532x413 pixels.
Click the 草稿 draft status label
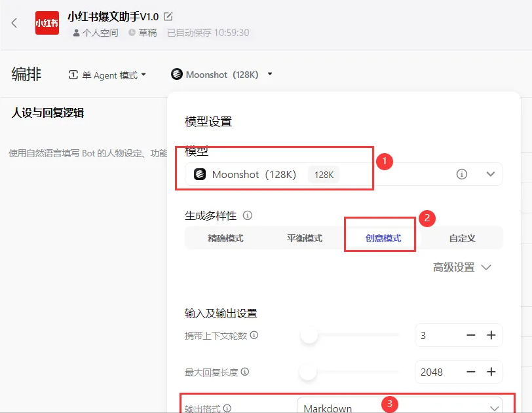pos(143,33)
